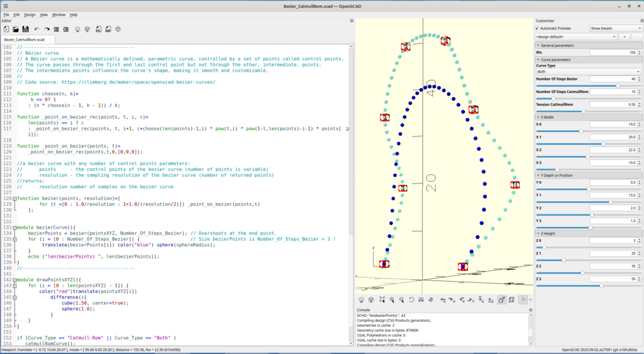Viewport: 644px width, 354px height.
Task: Click the Indent icon in editor toolbar
Action: point(67,29)
